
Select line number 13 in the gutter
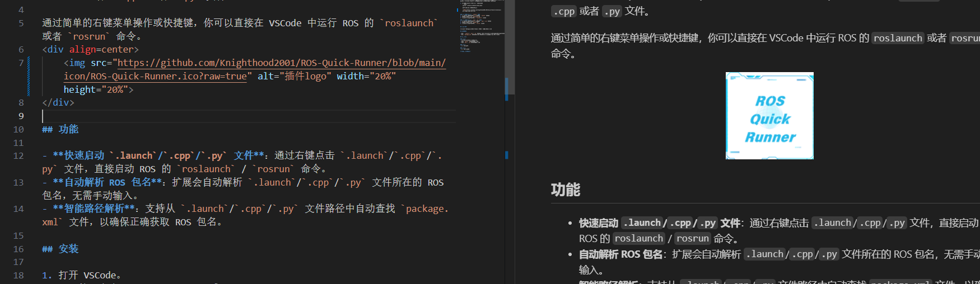18,182
